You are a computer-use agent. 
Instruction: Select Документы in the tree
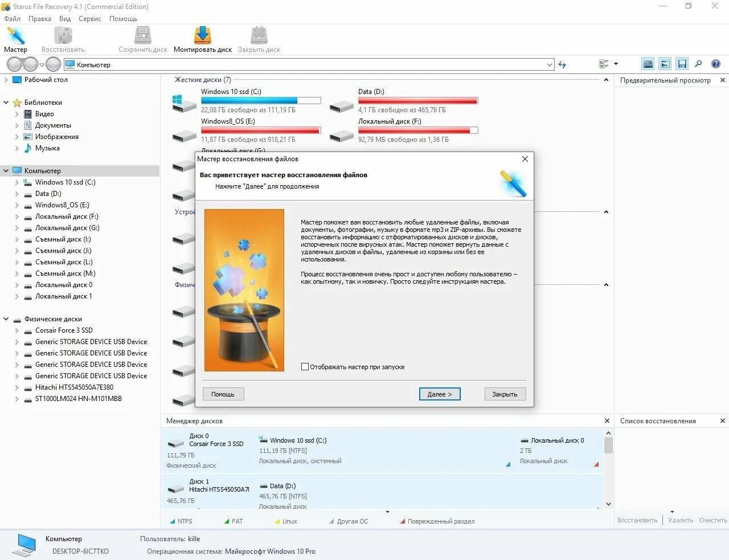coord(53,125)
